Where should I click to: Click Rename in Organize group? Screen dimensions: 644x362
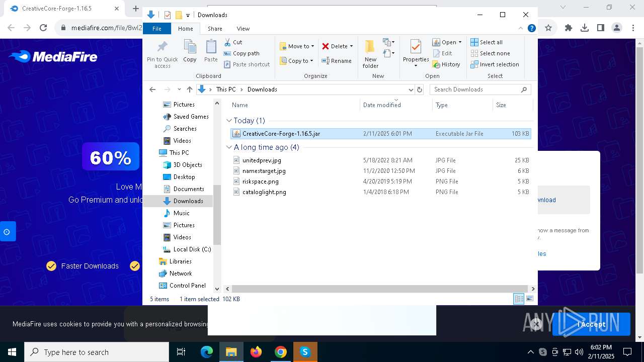pyautogui.click(x=337, y=61)
